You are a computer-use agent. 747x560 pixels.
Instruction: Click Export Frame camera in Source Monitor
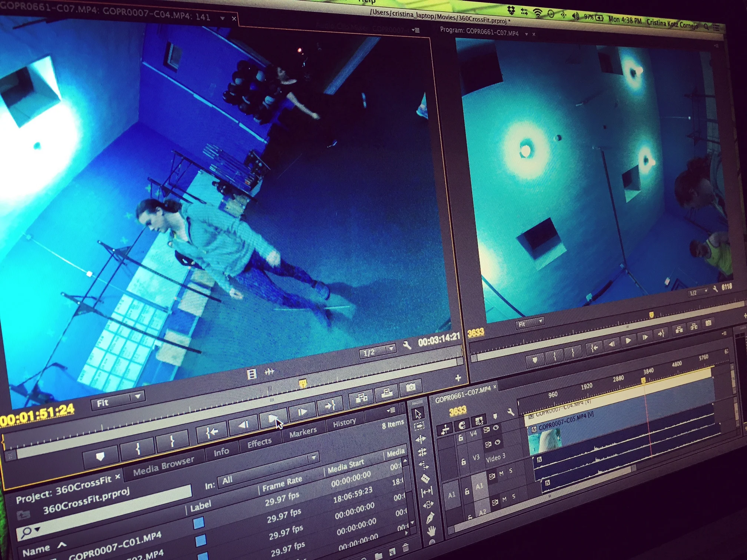[x=410, y=387]
